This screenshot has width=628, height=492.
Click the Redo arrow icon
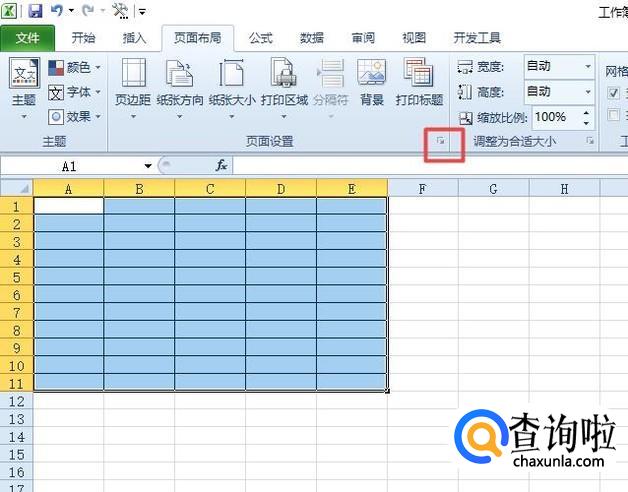coord(88,10)
